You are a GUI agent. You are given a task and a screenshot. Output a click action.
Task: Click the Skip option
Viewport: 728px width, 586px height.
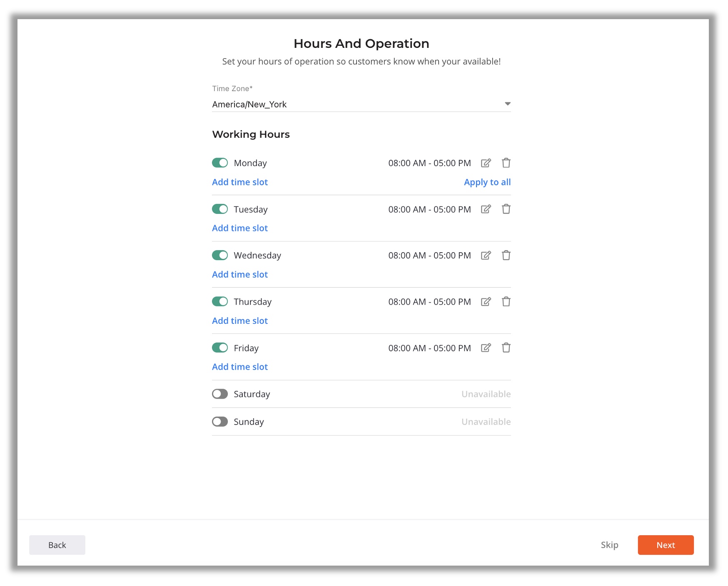610,545
